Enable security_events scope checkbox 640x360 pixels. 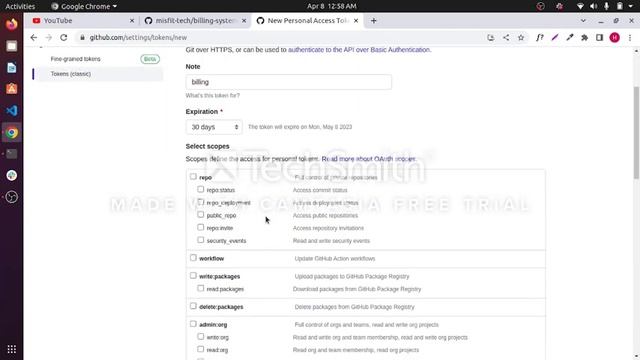(x=200, y=240)
